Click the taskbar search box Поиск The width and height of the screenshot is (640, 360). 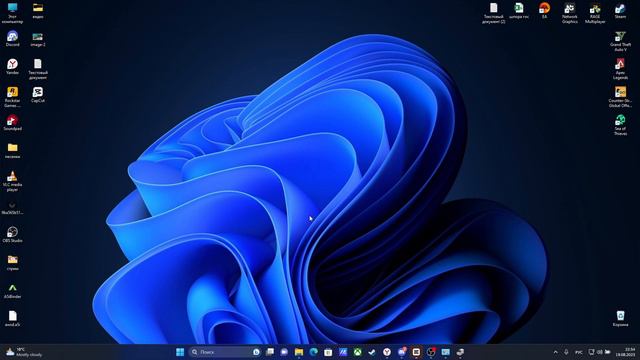click(225, 352)
